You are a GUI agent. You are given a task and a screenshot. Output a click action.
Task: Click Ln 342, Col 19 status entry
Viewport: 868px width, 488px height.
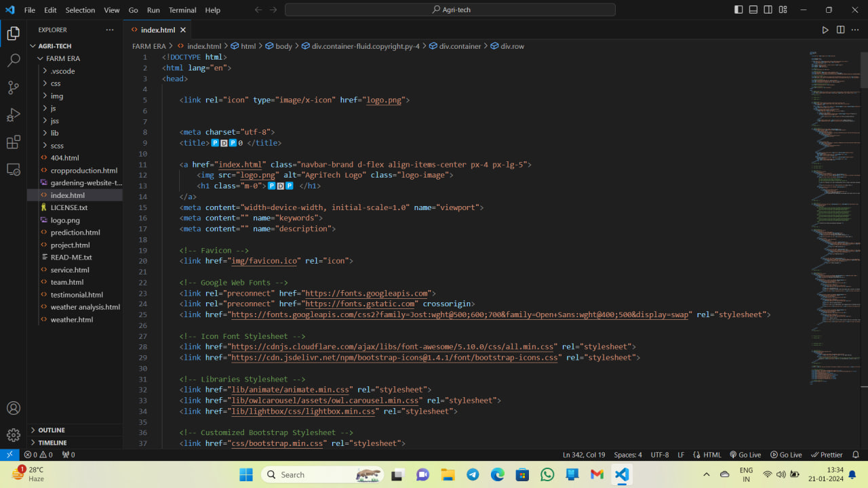(584, 455)
